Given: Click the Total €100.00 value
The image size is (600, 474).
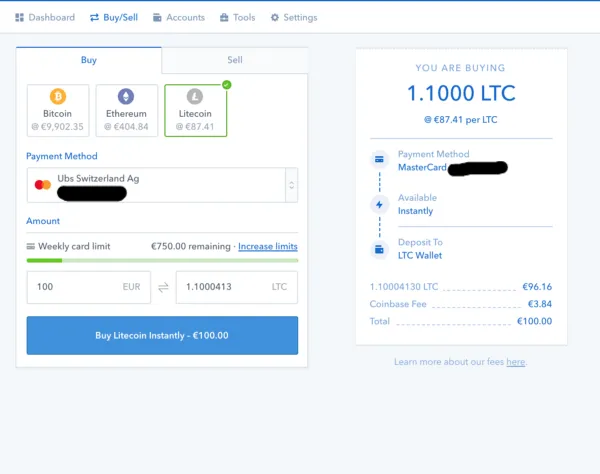Looking at the screenshot, I should 535,321.
